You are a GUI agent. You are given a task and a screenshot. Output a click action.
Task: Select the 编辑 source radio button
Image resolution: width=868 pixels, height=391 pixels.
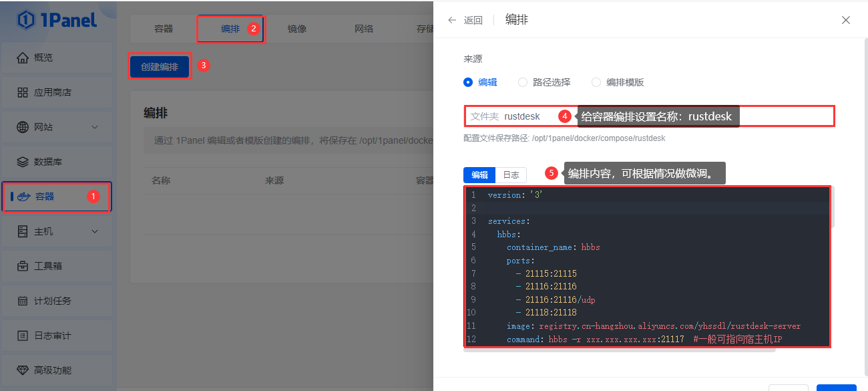click(x=469, y=82)
